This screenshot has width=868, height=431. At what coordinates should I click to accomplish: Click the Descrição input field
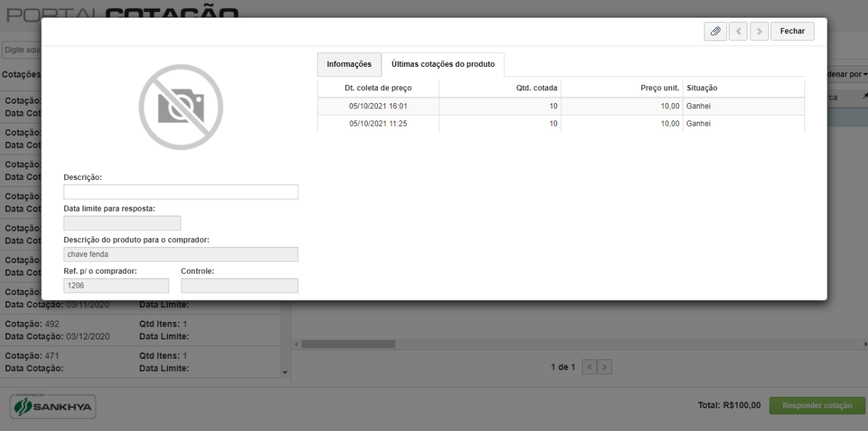tap(181, 192)
